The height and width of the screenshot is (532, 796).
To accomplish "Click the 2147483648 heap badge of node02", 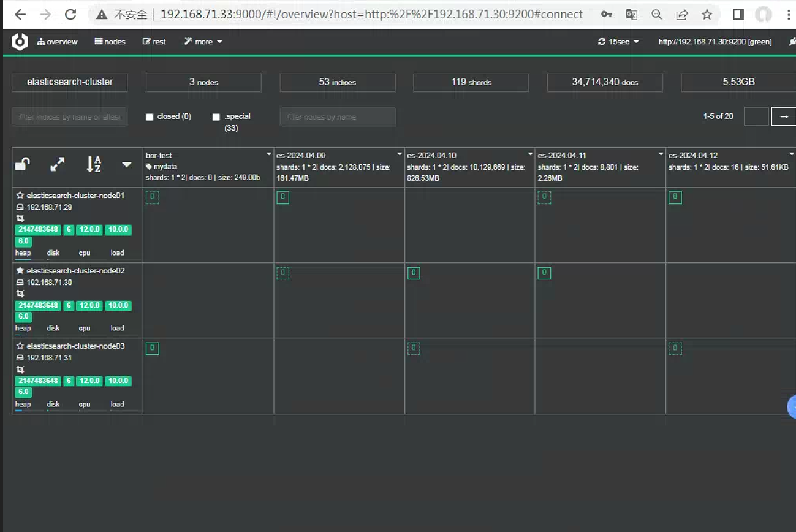I will (38, 305).
